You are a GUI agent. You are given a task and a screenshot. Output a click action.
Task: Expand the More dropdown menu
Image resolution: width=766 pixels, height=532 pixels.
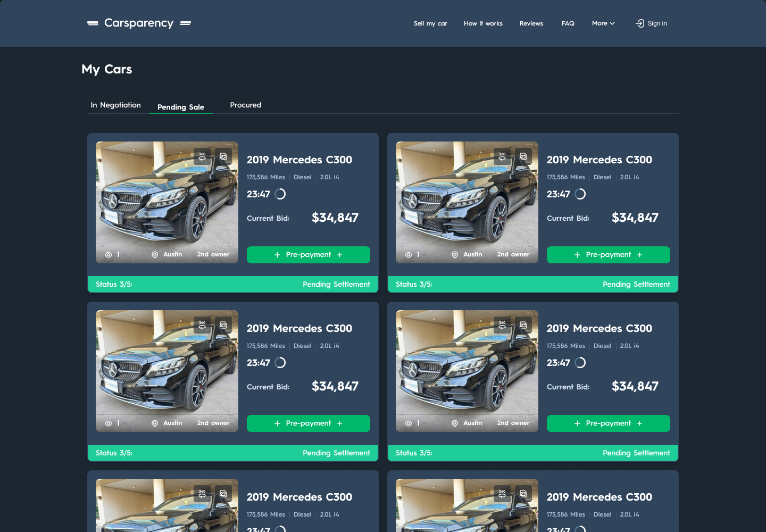coord(603,23)
